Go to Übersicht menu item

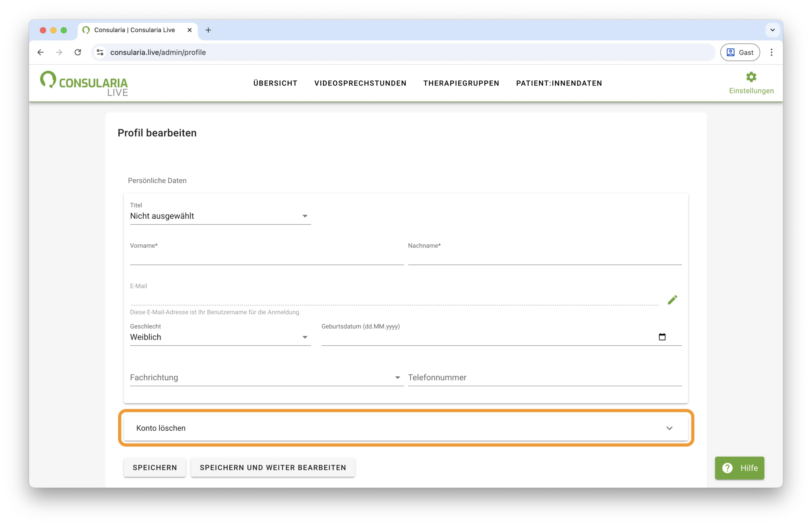pyautogui.click(x=275, y=83)
